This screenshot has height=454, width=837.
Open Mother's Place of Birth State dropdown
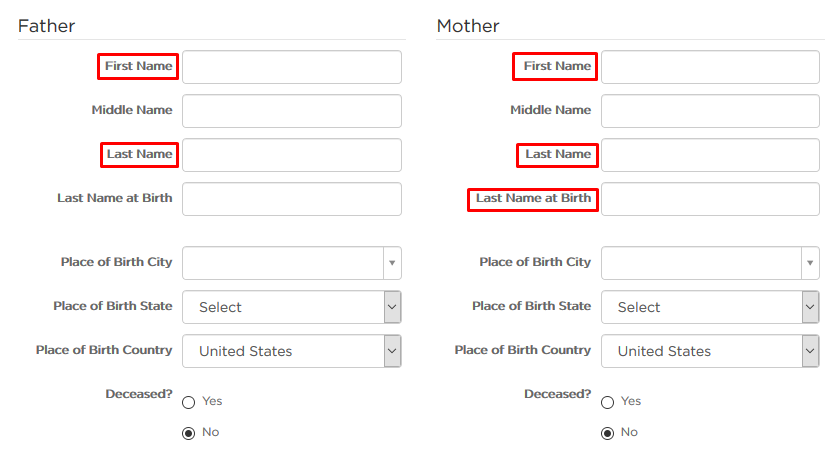pyautogui.click(x=710, y=307)
